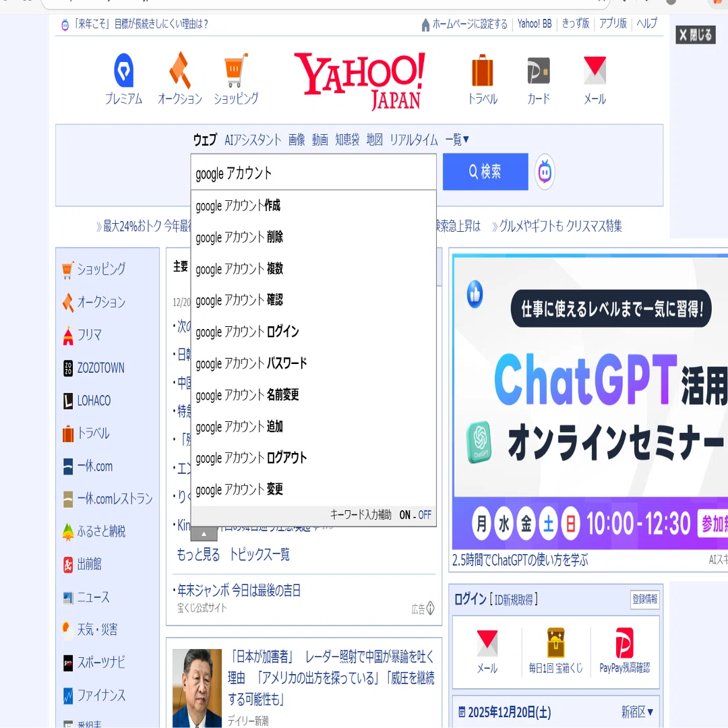Click the AI assistant robot icon beside search

[x=545, y=173]
